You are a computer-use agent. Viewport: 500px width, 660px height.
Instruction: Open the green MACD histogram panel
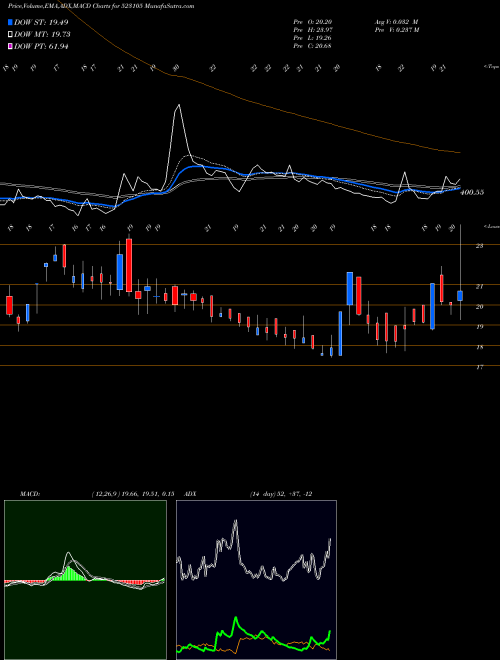tap(85, 580)
